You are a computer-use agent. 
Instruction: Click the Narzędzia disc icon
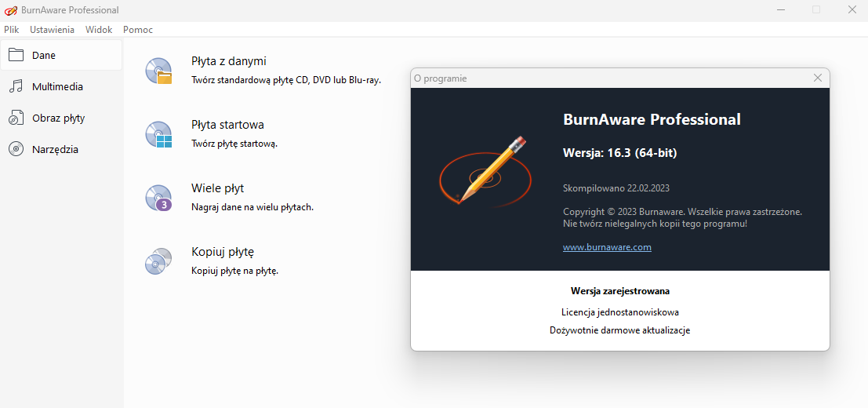(16, 150)
